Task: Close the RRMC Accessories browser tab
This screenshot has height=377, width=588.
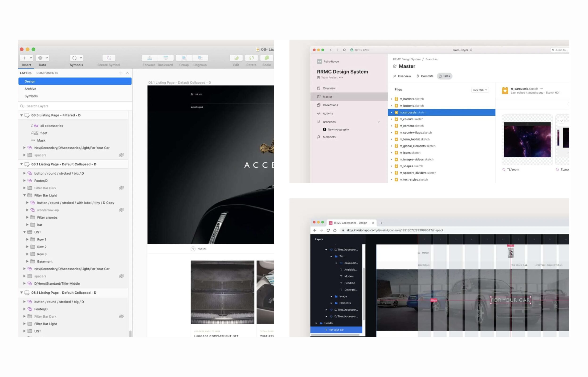Action: coord(373,223)
